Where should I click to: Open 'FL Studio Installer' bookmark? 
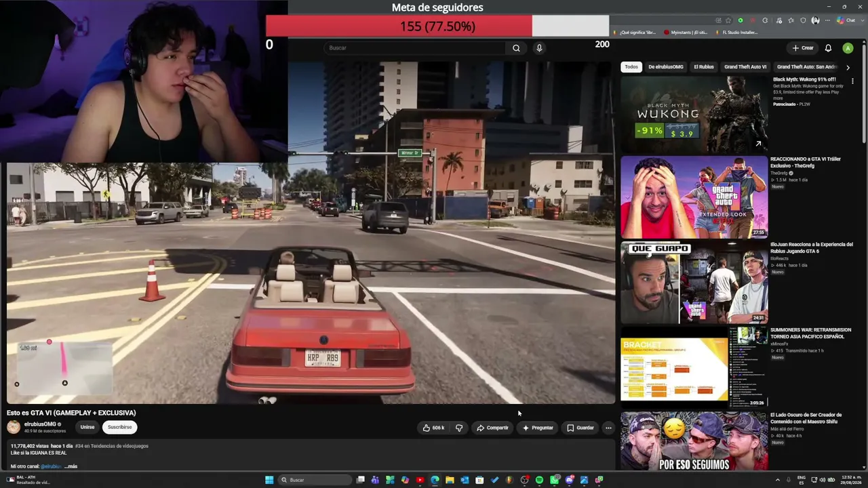736,33
